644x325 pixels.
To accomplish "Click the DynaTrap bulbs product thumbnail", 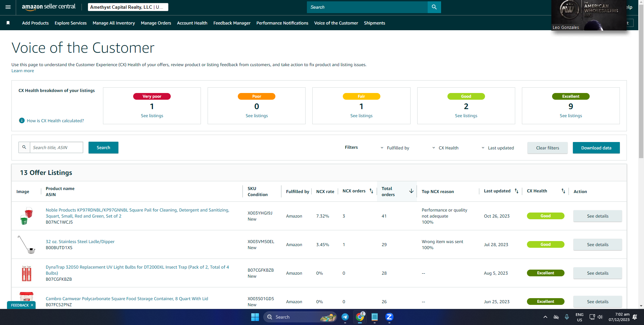I will coord(26,273).
